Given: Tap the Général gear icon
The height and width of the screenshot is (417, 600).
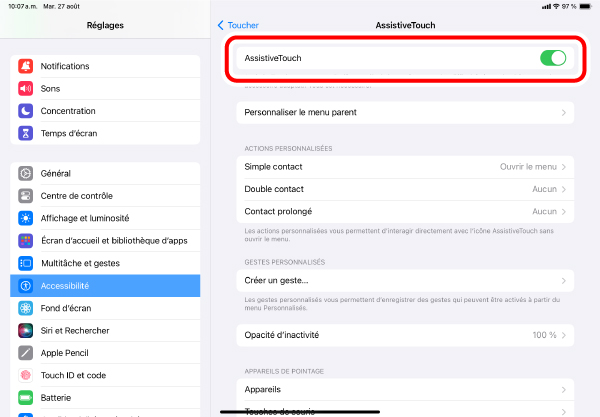Looking at the screenshot, I should tap(26, 173).
